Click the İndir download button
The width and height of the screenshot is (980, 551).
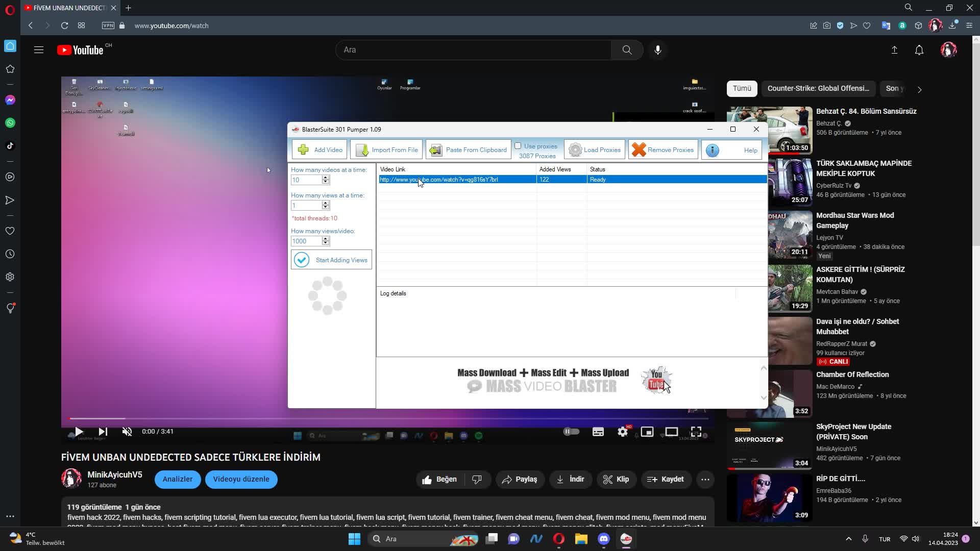(x=570, y=480)
